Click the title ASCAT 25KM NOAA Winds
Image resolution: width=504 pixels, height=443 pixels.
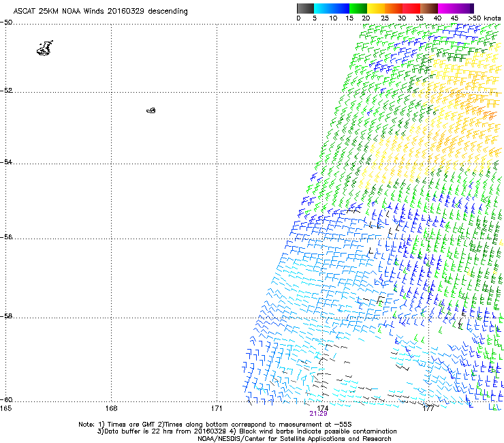(x=59, y=11)
